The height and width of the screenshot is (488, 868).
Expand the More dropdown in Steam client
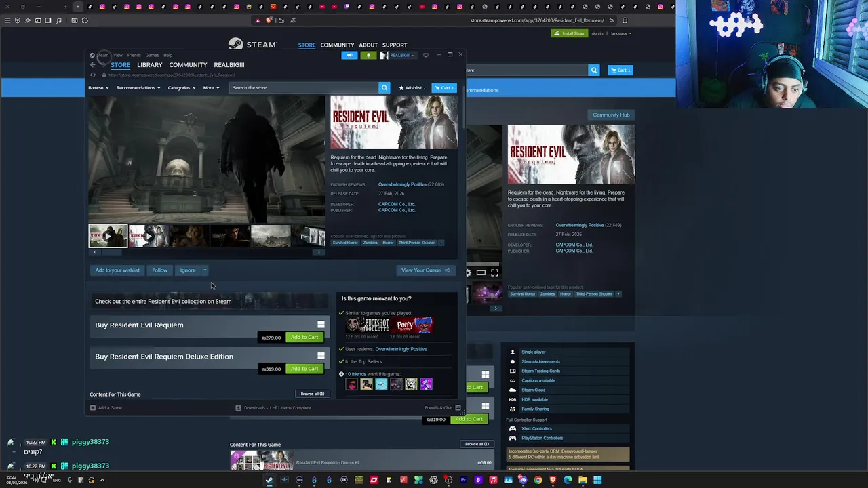211,87
